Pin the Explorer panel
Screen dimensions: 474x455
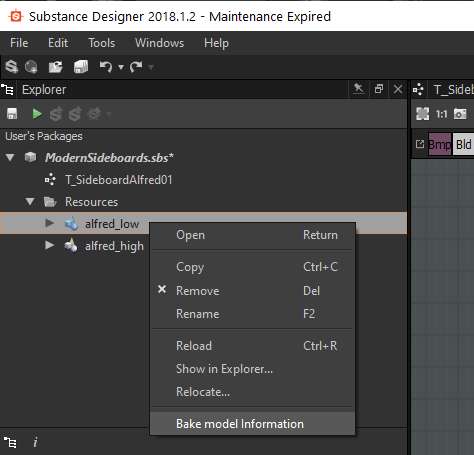point(359,89)
